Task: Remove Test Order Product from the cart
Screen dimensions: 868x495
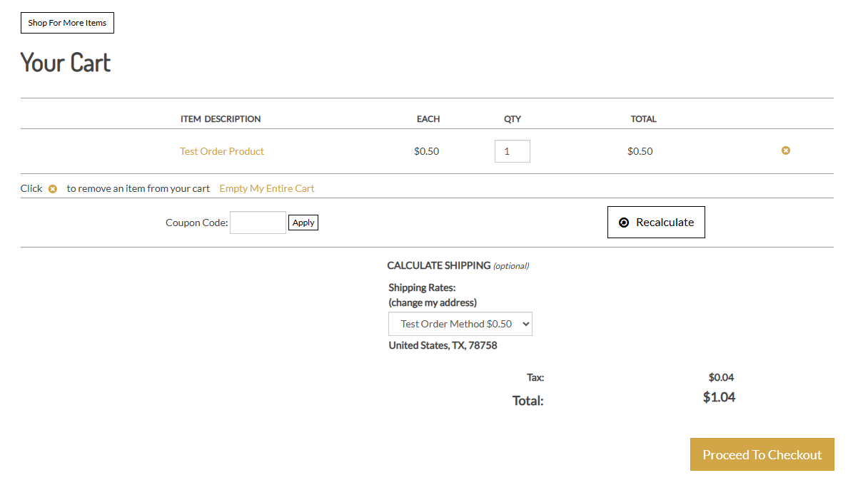Action: click(x=785, y=150)
